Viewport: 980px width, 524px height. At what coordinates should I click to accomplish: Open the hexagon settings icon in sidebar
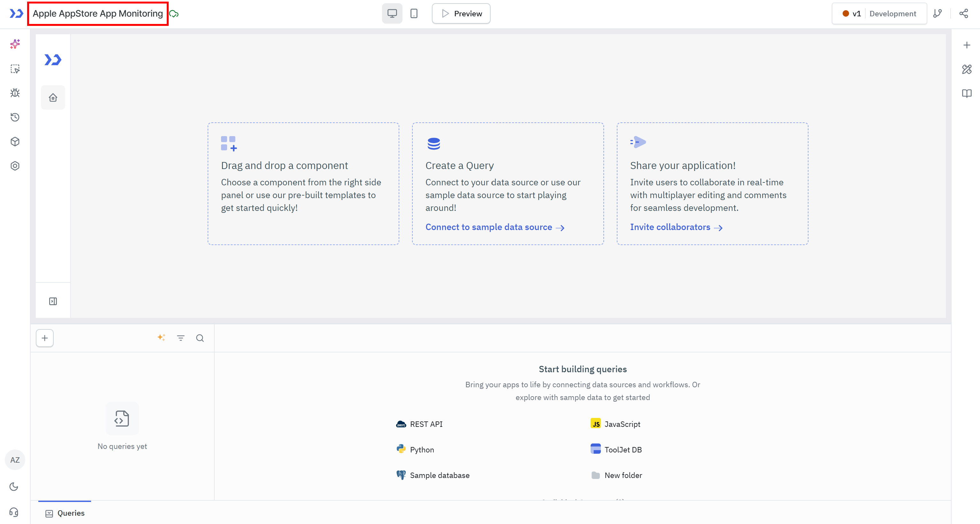click(15, 166)
